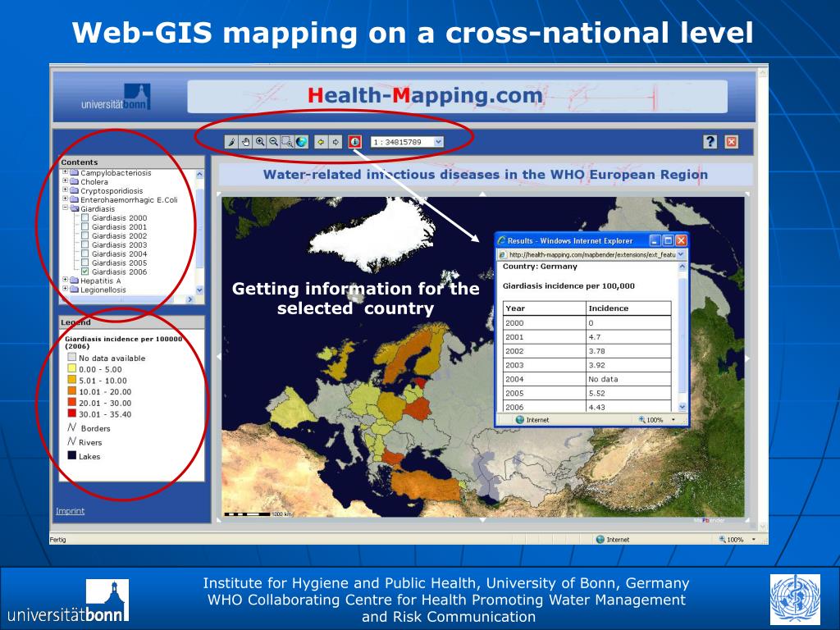Select the zoom in magnifier tool
Image resolution: width=840 pixels, height=630 pixels.
[x=260, y=142]
